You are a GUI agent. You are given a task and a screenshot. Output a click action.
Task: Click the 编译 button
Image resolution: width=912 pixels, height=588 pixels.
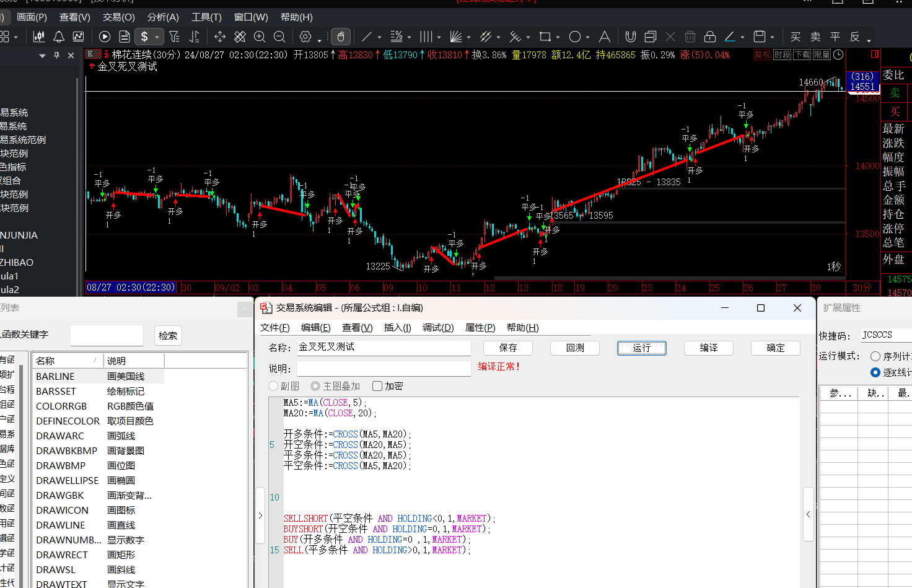tap(709, 348)
